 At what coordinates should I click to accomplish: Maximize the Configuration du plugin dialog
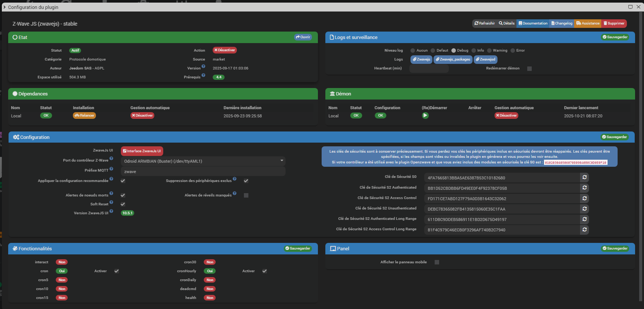click(630, 7)
